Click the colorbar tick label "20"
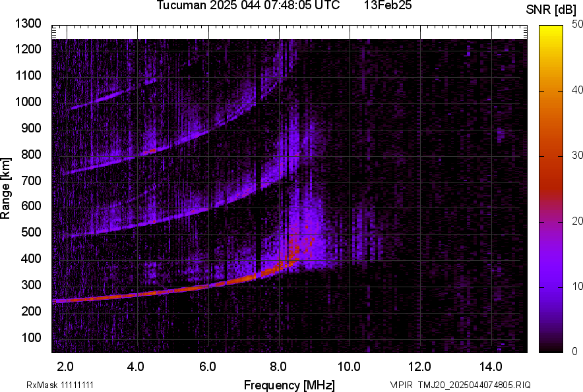The width and height of the screenshot is (583, 392). pos(577,221)
